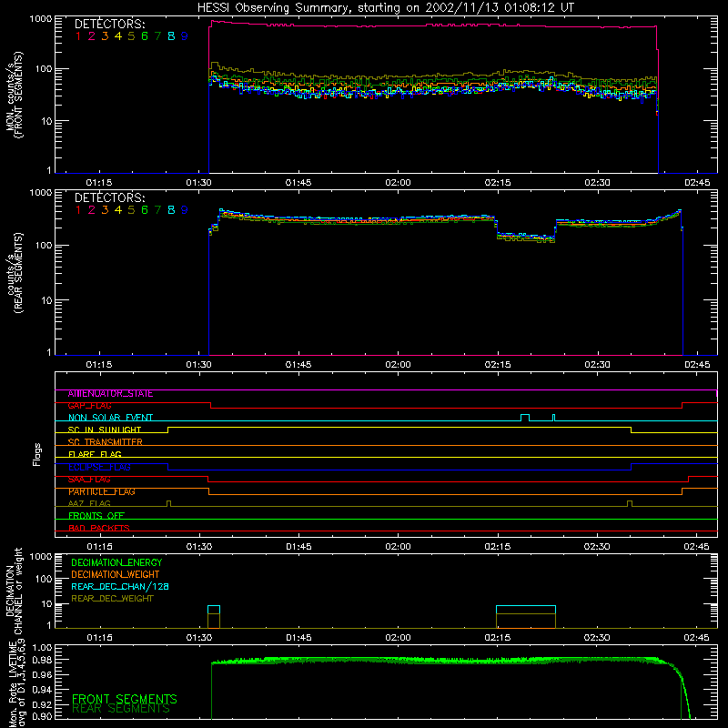Click the 02:00 tick under front segments plot

[398, 183]
